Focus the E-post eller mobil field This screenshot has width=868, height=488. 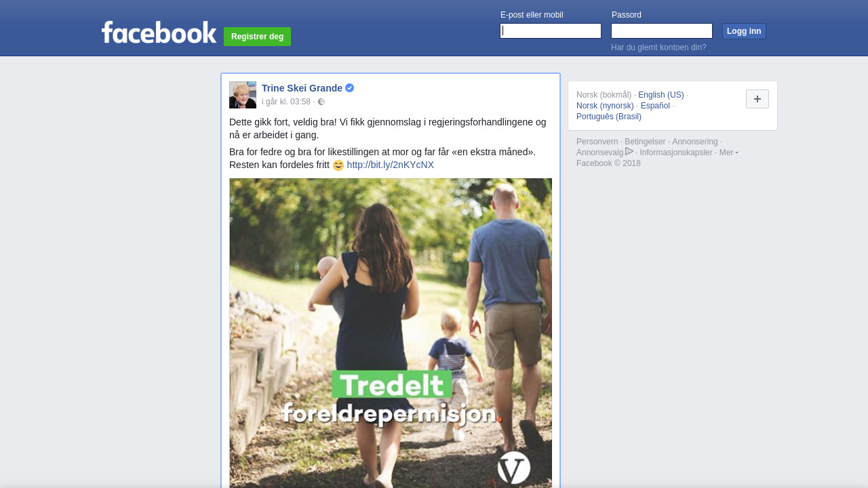point(551,31)
